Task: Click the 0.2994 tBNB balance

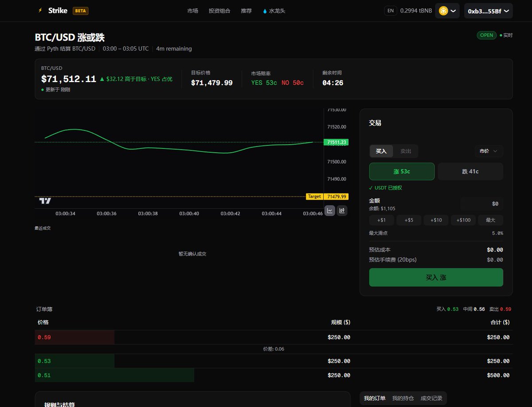Action: [416, 11]
